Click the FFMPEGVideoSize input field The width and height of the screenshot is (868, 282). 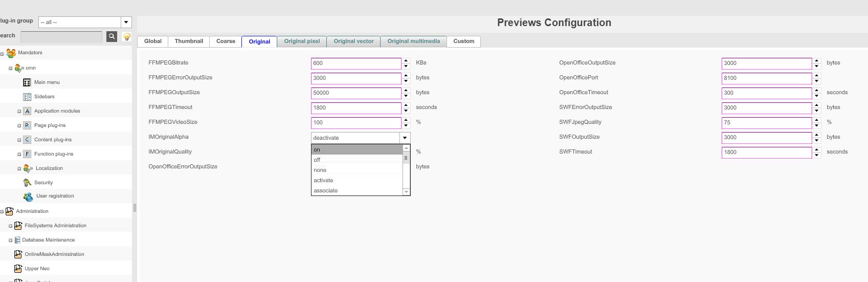(x=356, y=122)
